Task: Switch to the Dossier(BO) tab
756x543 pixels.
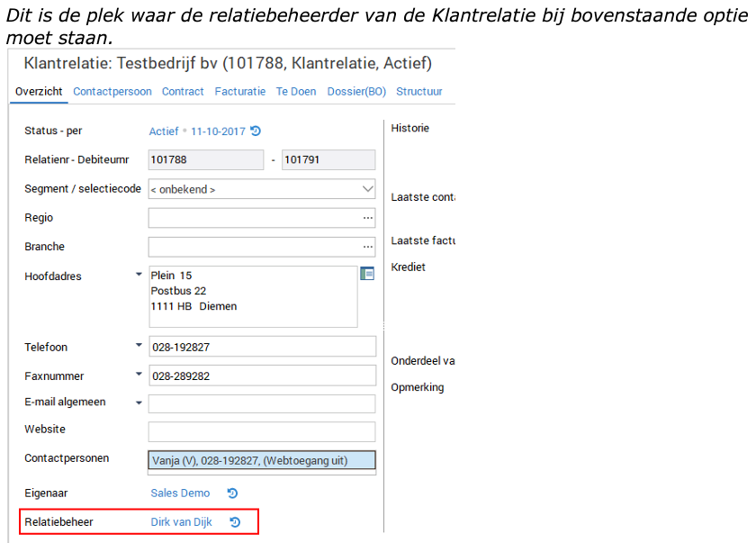Action: click(356, 91)
